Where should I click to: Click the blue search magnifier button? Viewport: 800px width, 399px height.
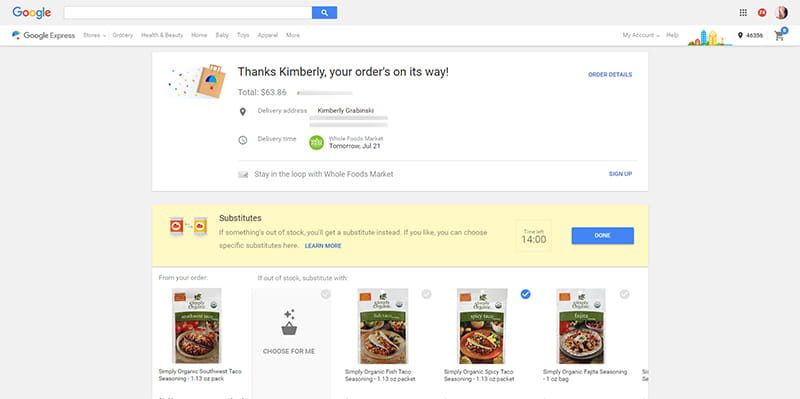(x=324, y=13)
